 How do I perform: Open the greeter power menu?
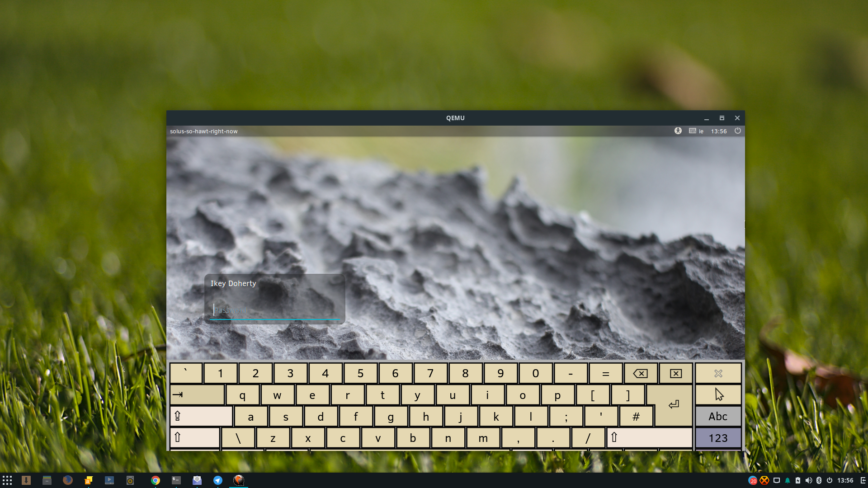point(738,131)
